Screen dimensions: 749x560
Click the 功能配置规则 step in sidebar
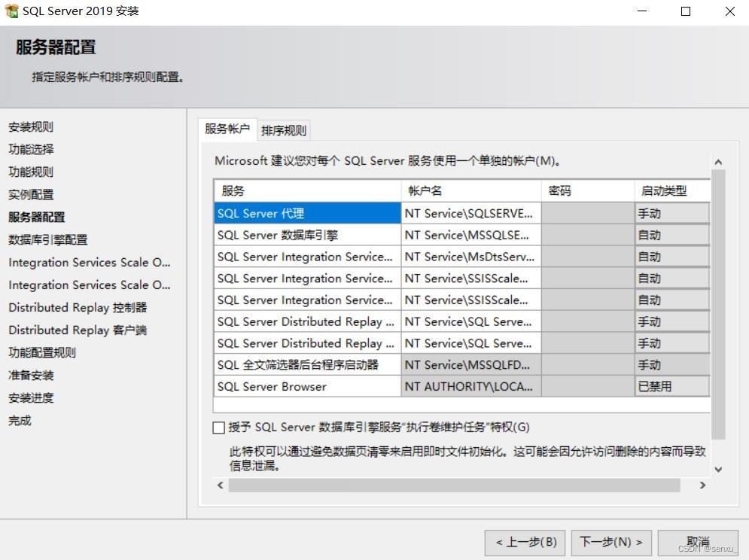(x=42, y=352)
